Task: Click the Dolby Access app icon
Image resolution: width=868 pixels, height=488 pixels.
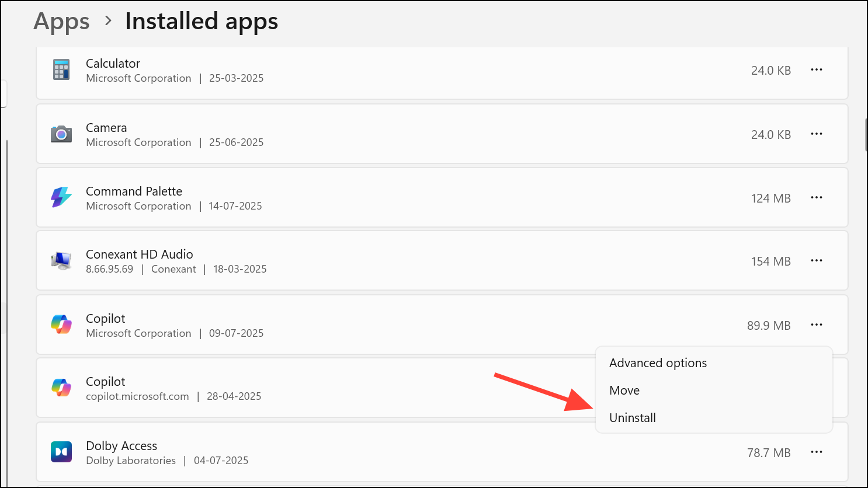Action: [61, 452]
